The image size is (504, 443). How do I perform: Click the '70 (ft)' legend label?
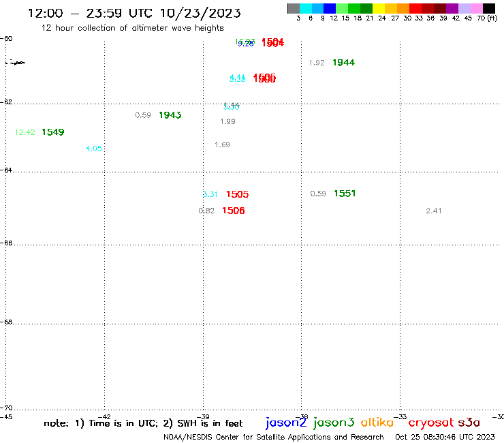click(487, 18)
